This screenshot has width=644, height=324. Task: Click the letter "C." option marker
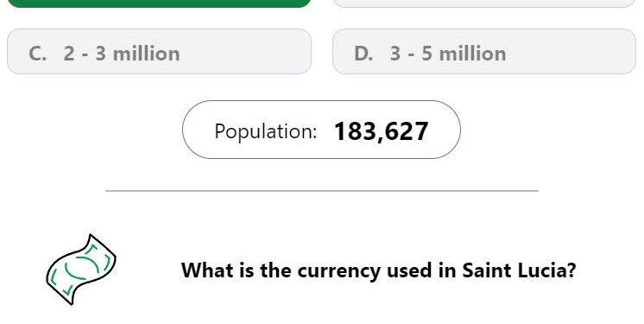37,54
